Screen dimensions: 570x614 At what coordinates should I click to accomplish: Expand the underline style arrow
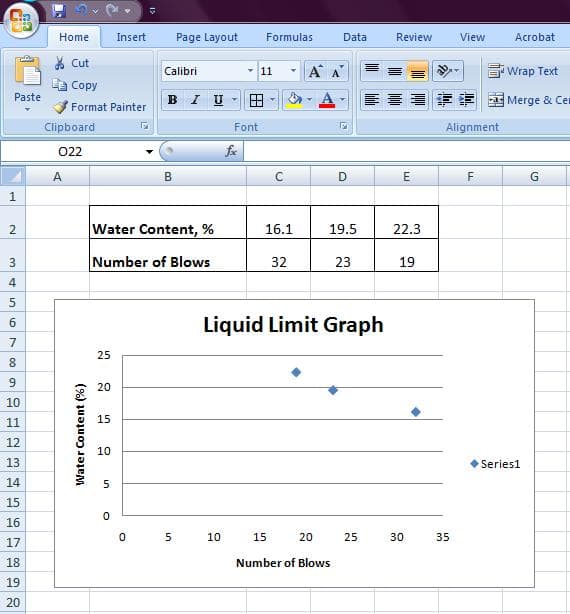(234, 100)
